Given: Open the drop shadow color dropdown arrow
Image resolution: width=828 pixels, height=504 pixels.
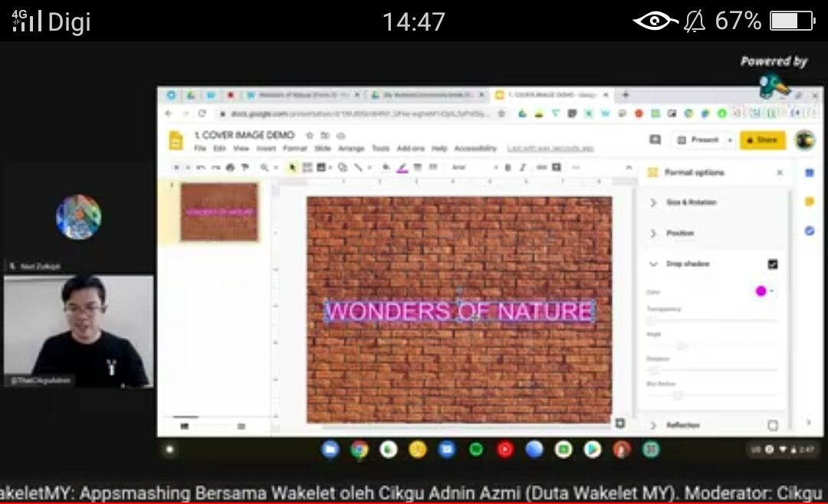Looking at the screenshot, I should click(x=771, y=291).
